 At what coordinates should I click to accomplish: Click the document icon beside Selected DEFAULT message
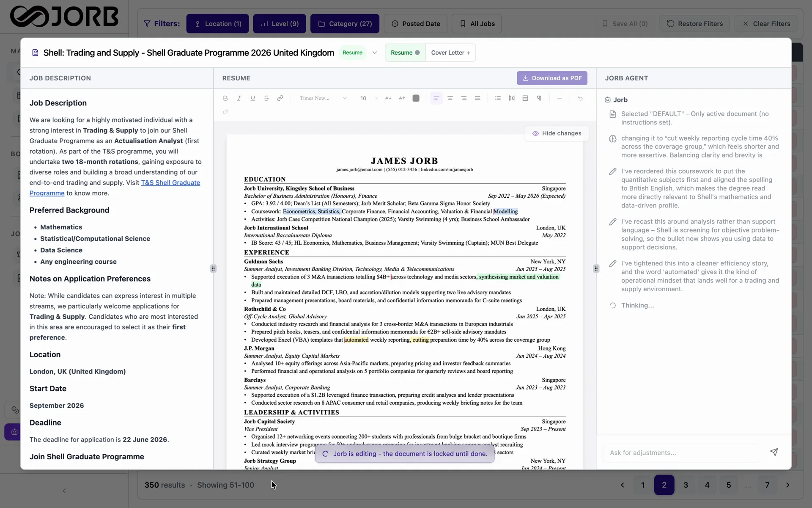pos(612,114)
